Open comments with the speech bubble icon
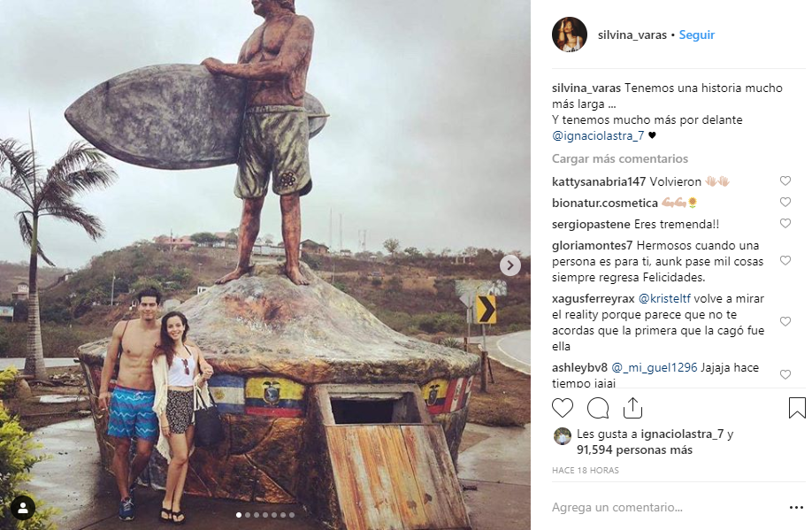 [598, 408]
